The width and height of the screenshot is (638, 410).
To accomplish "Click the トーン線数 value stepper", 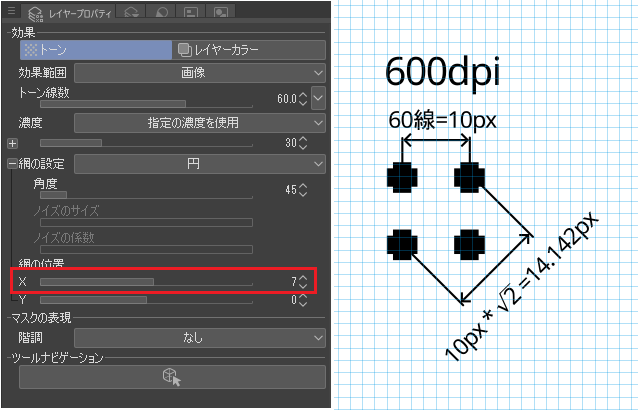I will 303,98.
